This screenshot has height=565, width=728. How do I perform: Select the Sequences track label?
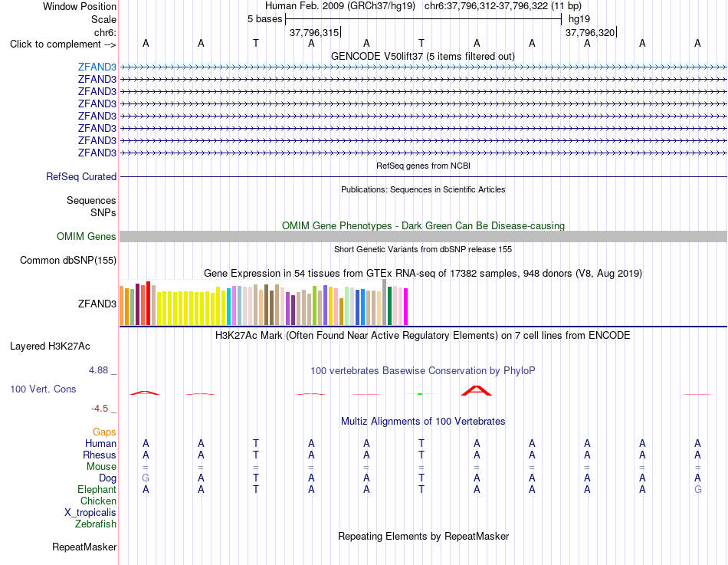91,200
